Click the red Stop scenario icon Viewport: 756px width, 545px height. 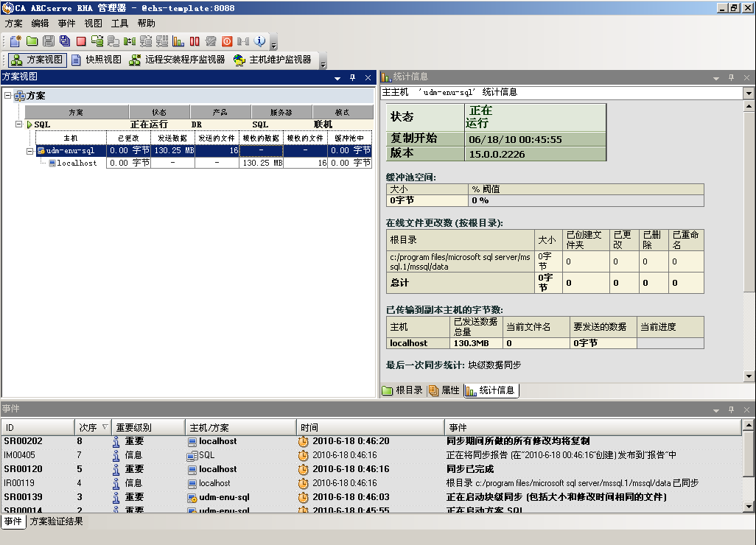81,41
